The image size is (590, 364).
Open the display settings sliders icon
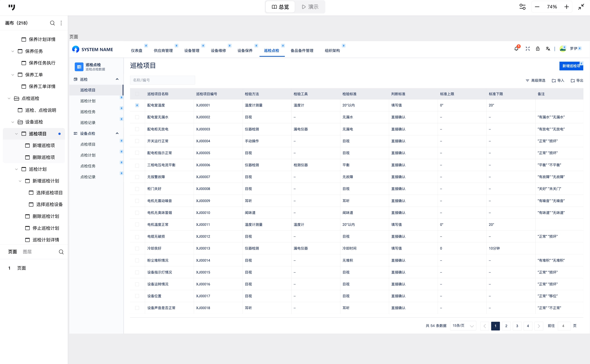tap(522, 7)
